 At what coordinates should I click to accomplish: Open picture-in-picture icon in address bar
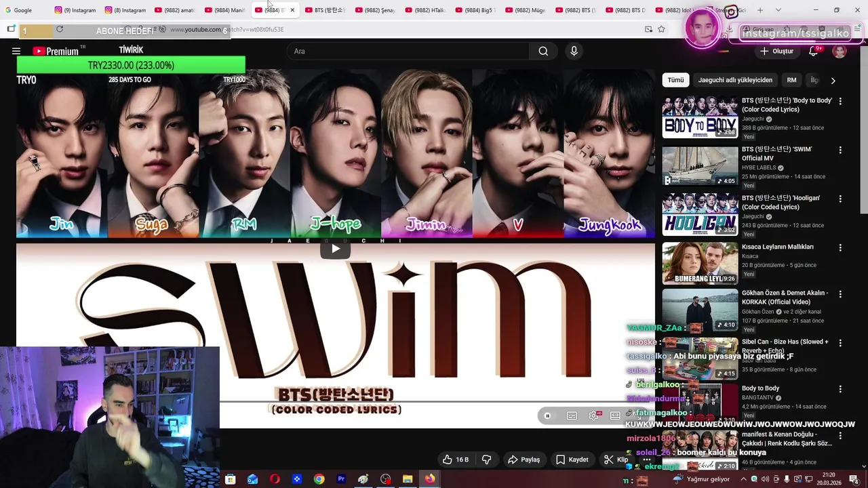point(648,29)
